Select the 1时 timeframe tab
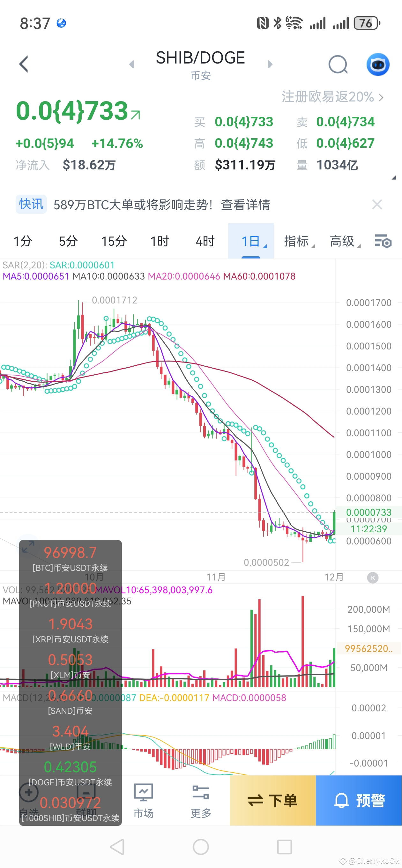The width and height of the screenshot is (402, 868). click(160, 241)
